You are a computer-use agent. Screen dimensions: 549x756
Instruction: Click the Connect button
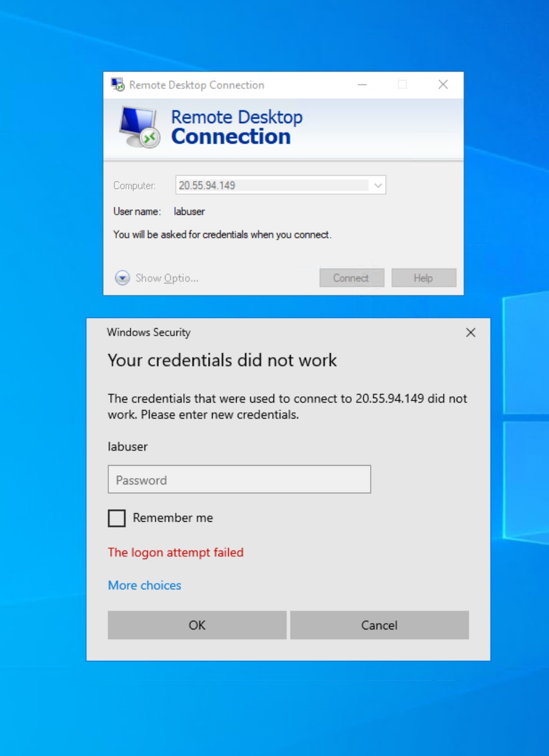(x=351, y=278)
